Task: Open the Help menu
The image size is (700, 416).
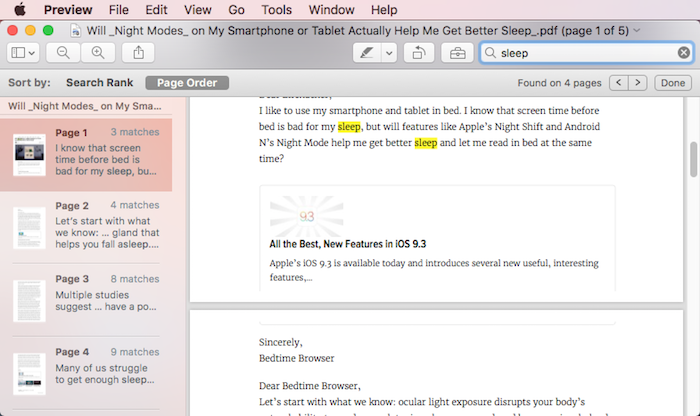Action: (x=384, y=9)
